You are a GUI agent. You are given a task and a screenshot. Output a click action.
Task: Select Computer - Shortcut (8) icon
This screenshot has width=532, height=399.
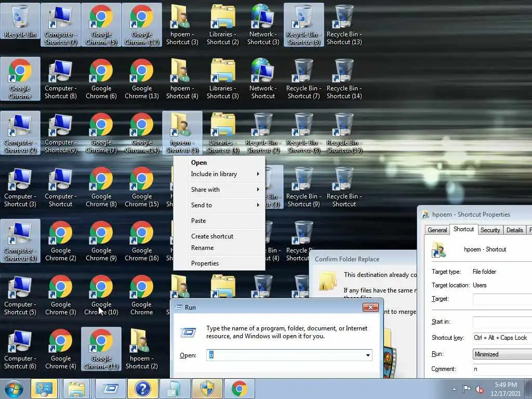coord(61,79)
